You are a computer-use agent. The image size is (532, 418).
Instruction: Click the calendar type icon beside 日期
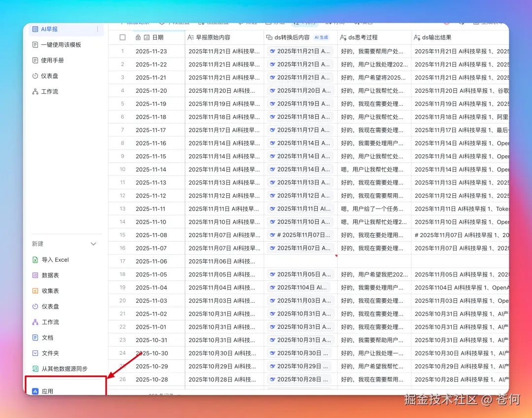click(x=147, y=37)
